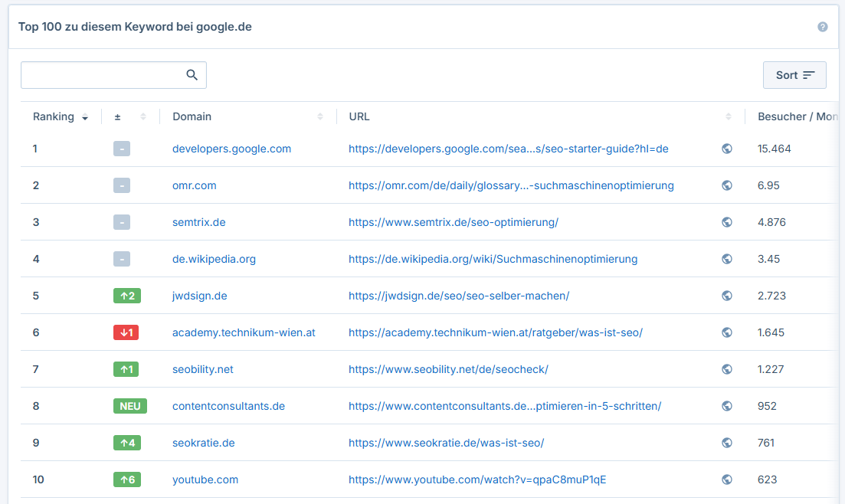845x504 pixels.
Task: Open the seobility.net seocheck URL
Action: (x=448, y=369)
